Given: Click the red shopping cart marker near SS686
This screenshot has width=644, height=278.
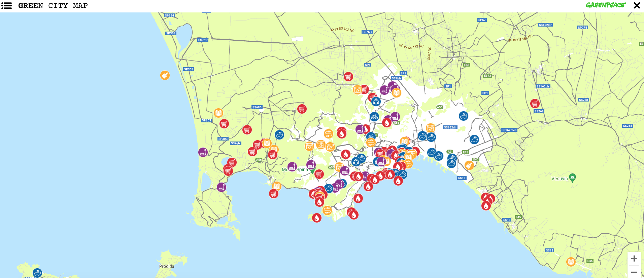Looking at the screenshot, I should [x=302, y=109].
